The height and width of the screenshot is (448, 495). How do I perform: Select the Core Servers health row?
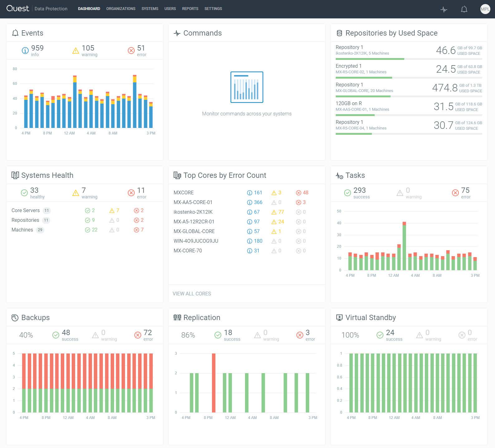click(26, 210)
